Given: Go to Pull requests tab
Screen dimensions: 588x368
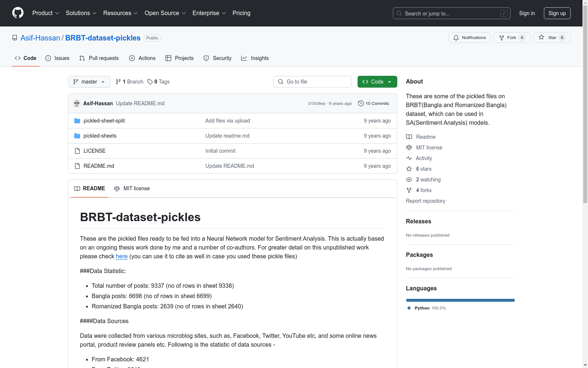Looking at the screenshot, I should [x=99, y=58].
